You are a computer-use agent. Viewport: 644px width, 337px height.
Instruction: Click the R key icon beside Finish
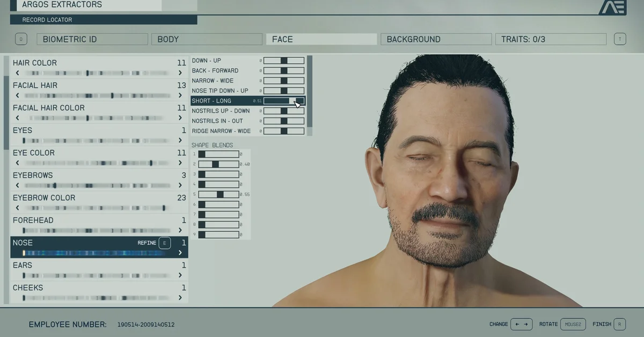pyautogui.click(x=620, y=324)
